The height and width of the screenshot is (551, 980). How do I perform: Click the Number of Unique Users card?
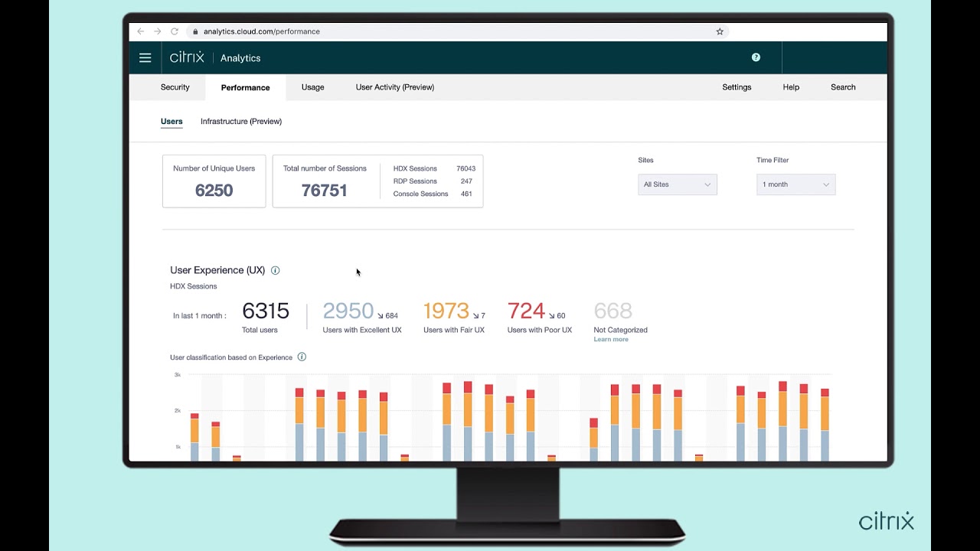[214, 181]
